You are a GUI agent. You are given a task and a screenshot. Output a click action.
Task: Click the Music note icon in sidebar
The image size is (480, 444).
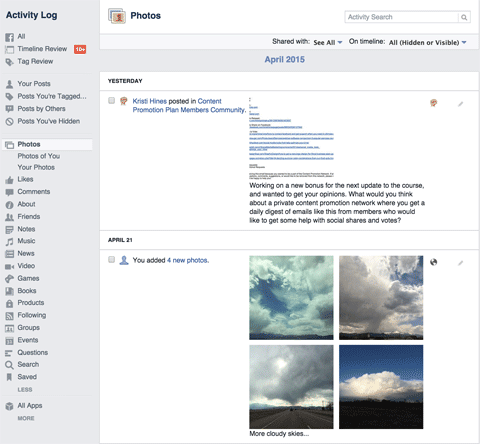(x=9, y=241)
